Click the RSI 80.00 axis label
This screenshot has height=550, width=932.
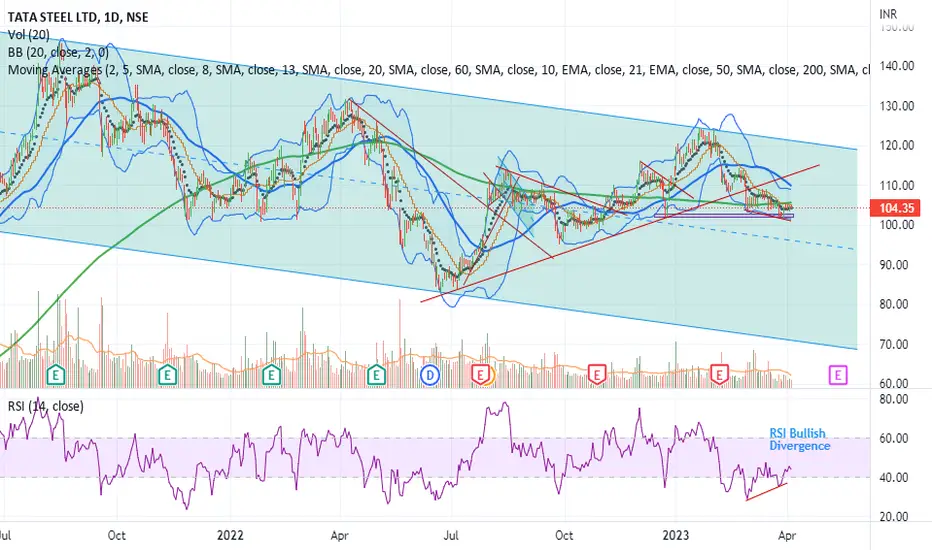coord(894,399)
